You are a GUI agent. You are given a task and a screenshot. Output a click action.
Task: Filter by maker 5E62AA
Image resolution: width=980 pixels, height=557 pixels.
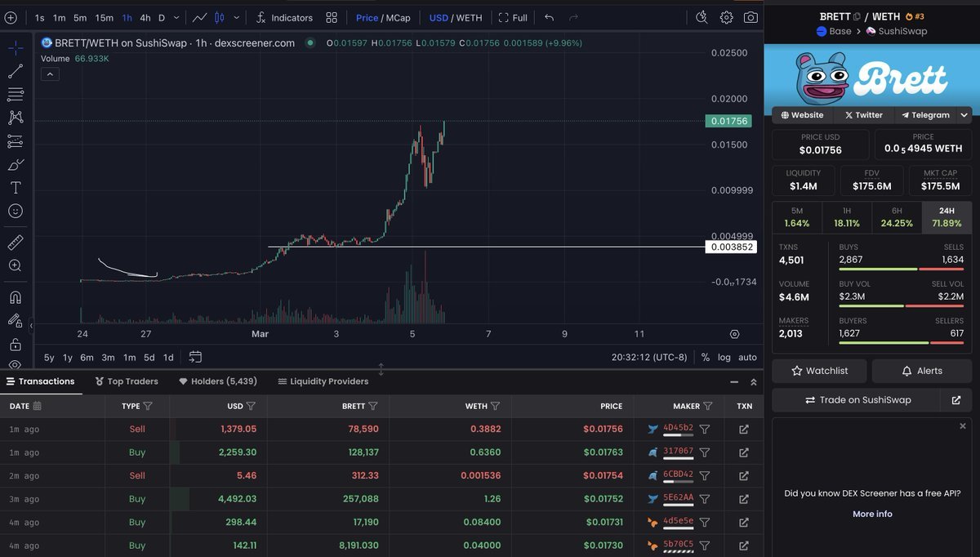click(x=706, y=499)
